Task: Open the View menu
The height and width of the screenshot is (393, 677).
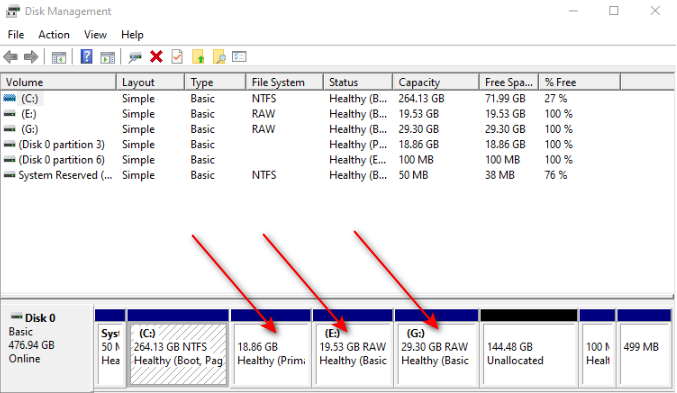Action: (x=95, y=35)
